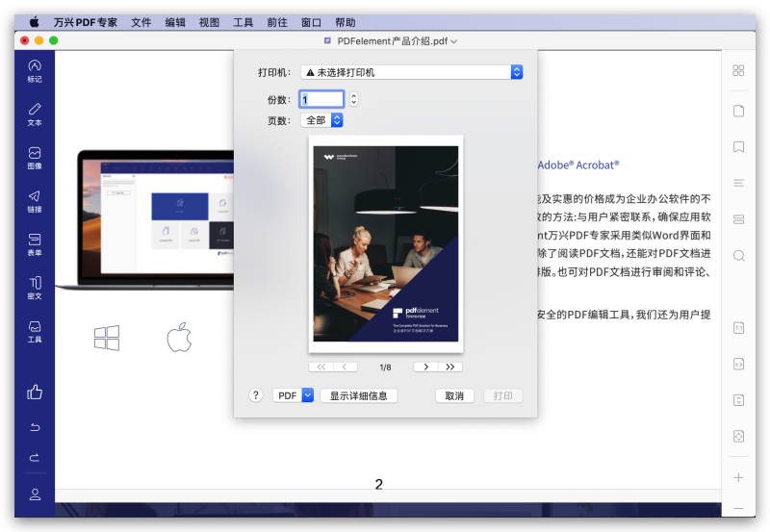Open the 视图 menu in menu bar
The image size is (770, 532).
click(209, 21)
